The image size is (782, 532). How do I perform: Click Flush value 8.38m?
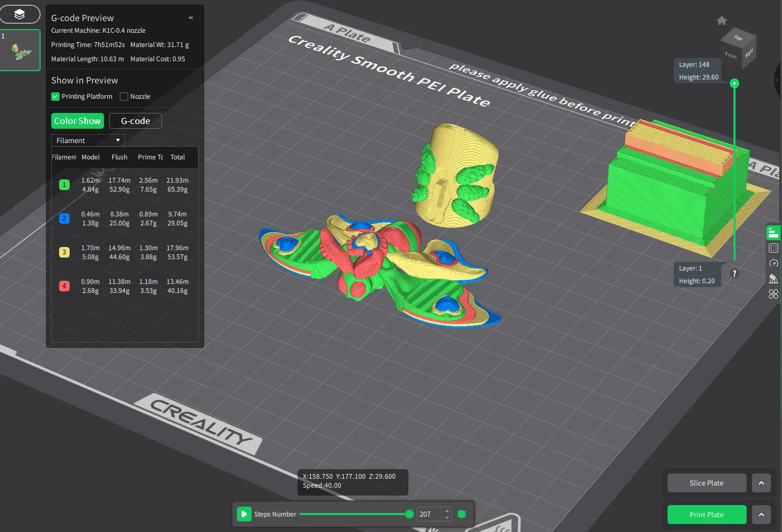tap(119, 214)
